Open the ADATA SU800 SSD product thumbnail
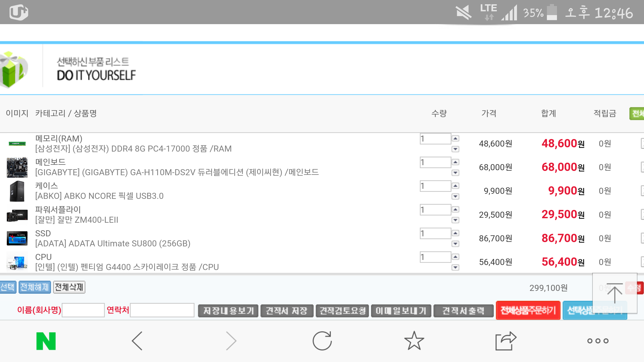 click(17, 238)
